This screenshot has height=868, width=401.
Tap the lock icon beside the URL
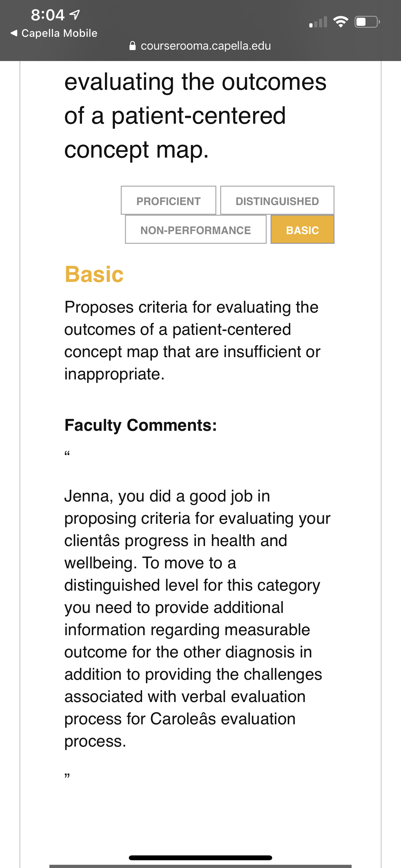(x=132, y=46)
